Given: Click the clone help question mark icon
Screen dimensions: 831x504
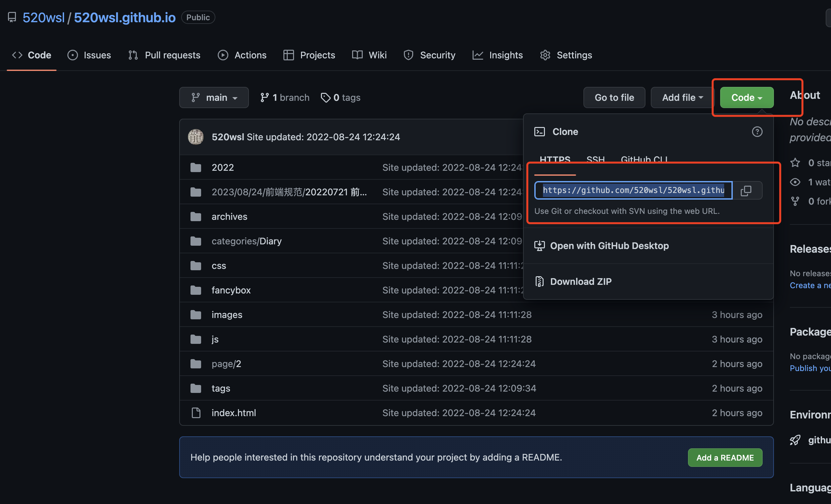Looking at the screenshot, I should (x=757, y=131).
